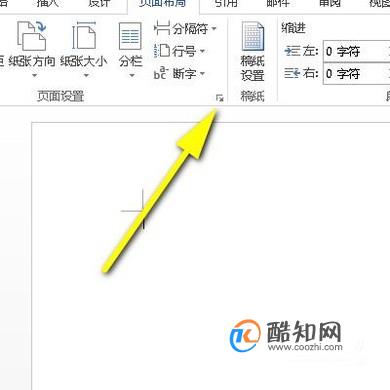Click inside the blank document page
Image resolution: width=390 pixels, height=390 pixels.
point(211,256)
